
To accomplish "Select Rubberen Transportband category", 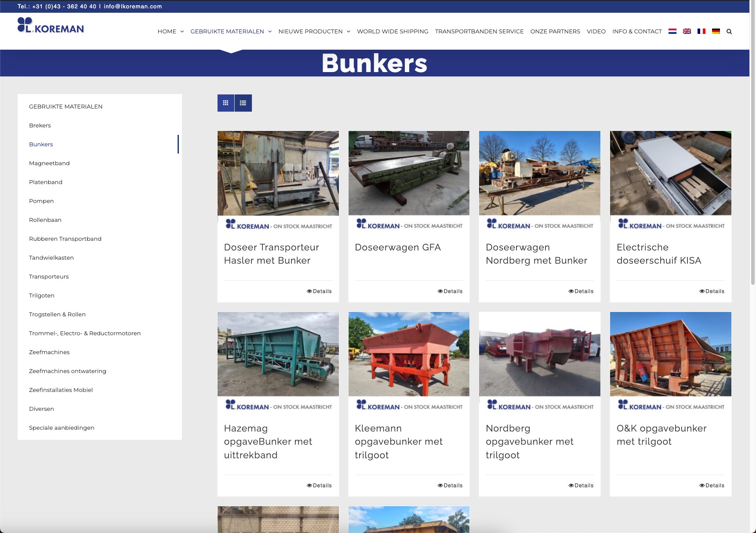I will click(65, 239).
